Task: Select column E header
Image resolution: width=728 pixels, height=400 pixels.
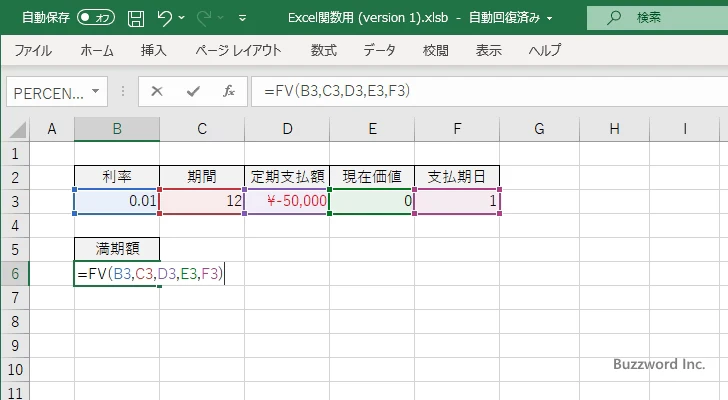Action: click(x=372, y=129)
